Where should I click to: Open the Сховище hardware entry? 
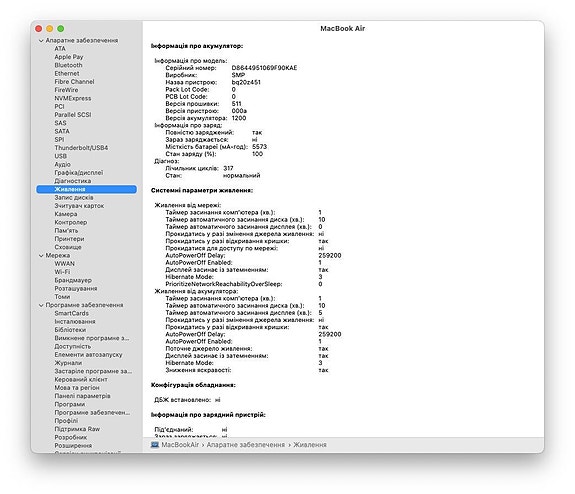click(68, 247)
